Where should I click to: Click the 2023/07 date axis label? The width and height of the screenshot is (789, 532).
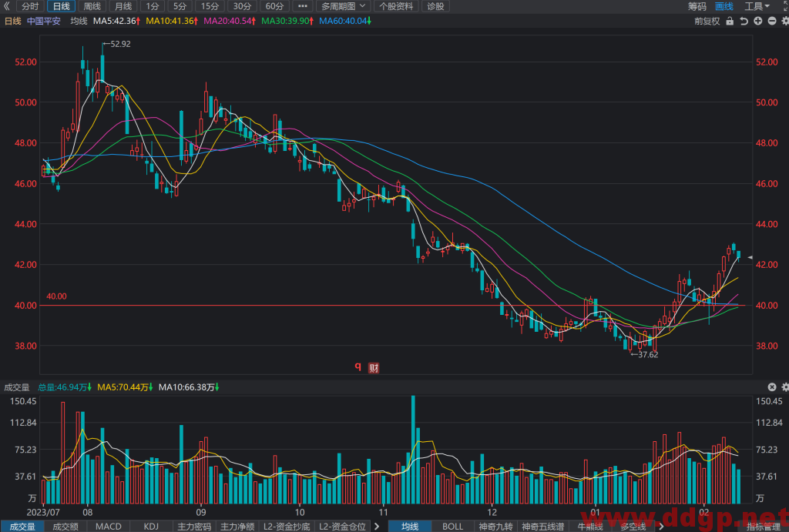(43, 513)
